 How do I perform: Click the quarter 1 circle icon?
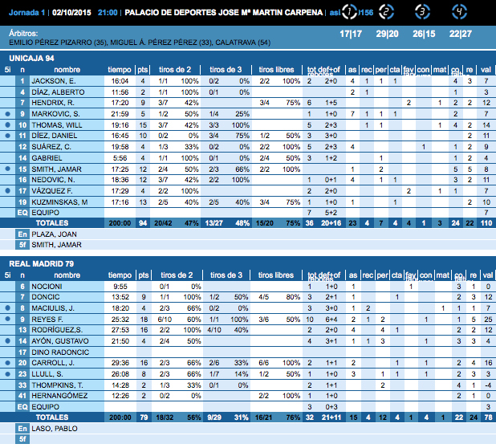coord(350,12)
